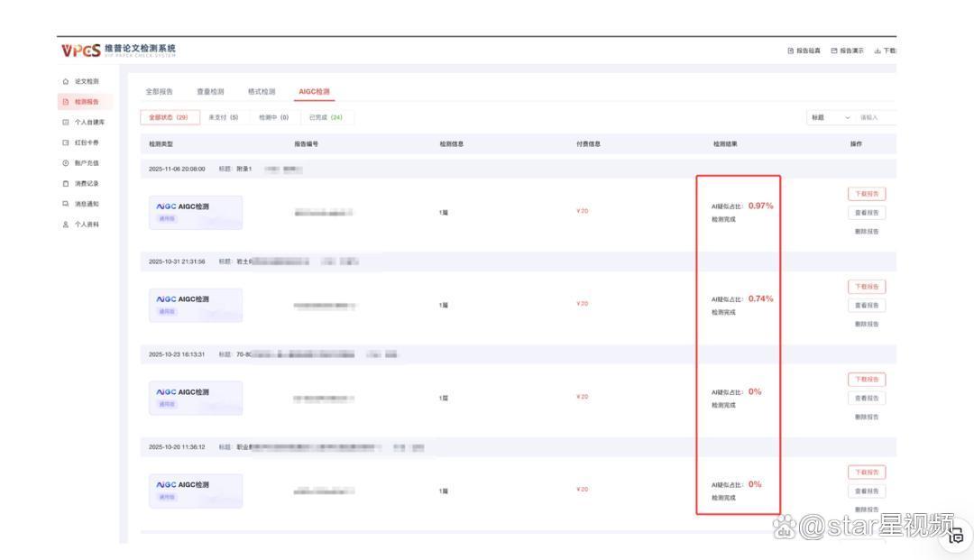Click 下载报告 for the 0.97% report
Screen dimensions: 974x560
[x=866, y=193]
